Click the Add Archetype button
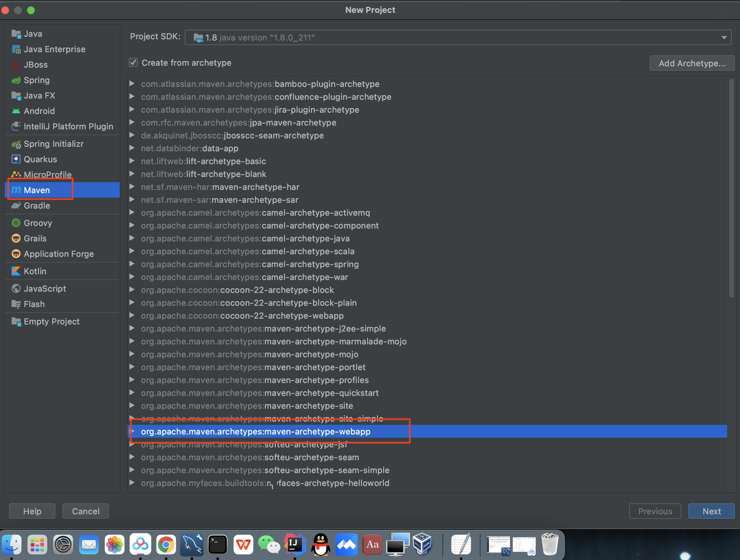740x560 pixels. [x=692, y=63]
